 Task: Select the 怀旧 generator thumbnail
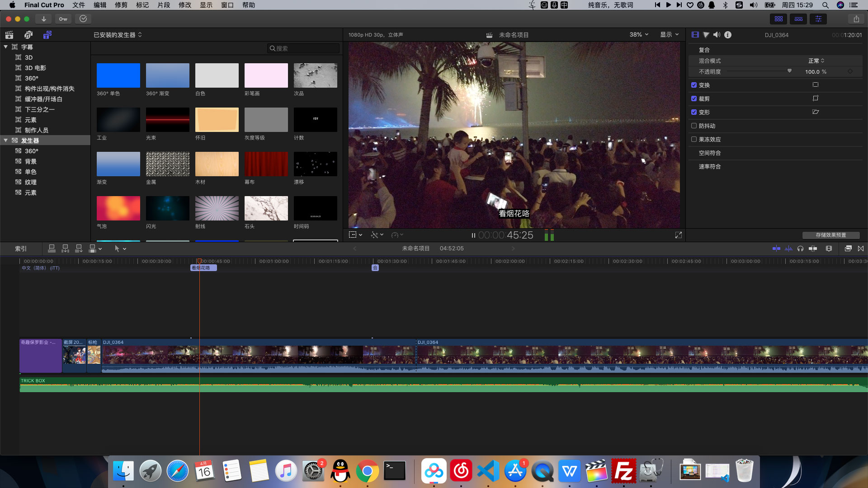[217, 120]
